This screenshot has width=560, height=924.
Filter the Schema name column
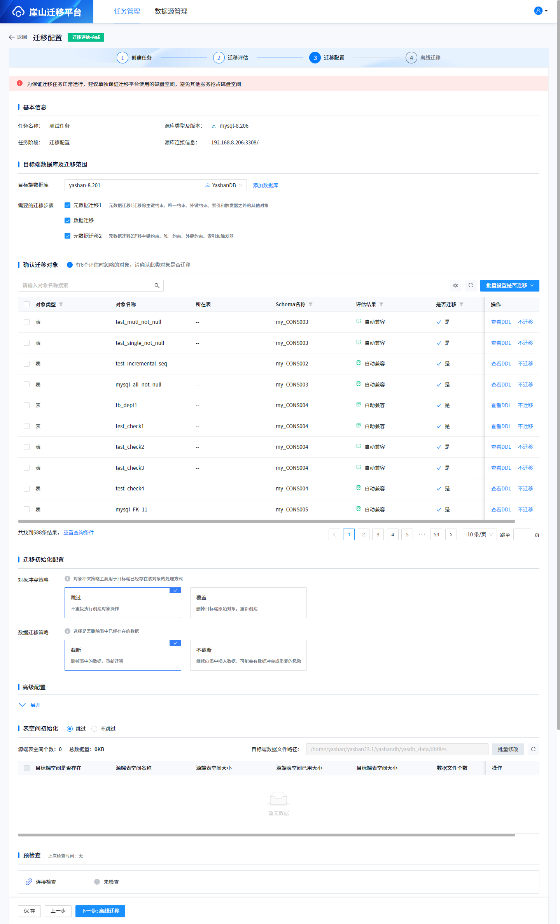[x=311, y=304]
